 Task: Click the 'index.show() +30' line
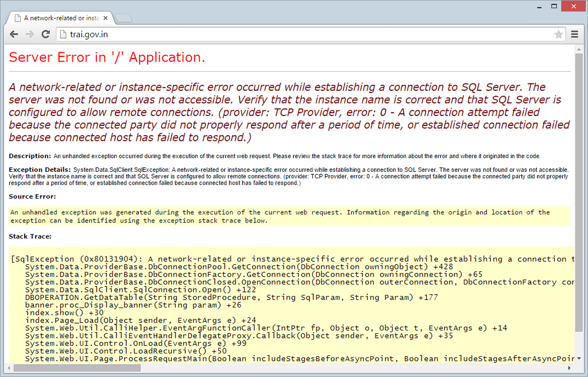click(x=64, y=313)
